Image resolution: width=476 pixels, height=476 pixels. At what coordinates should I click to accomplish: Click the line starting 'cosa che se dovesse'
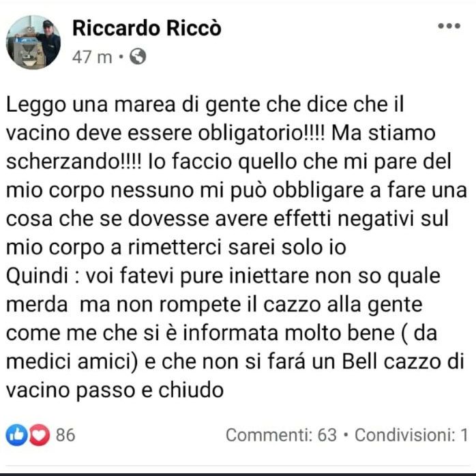[227, 219]
